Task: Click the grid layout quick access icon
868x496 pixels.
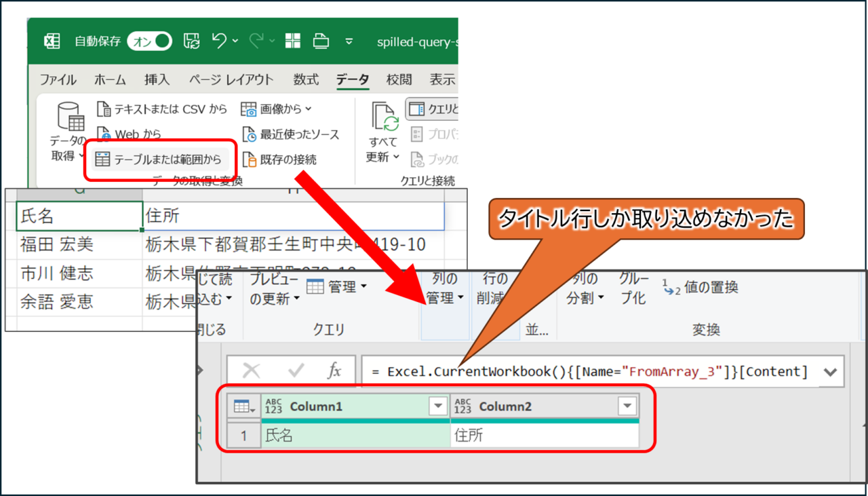Action: coord(293,41)
